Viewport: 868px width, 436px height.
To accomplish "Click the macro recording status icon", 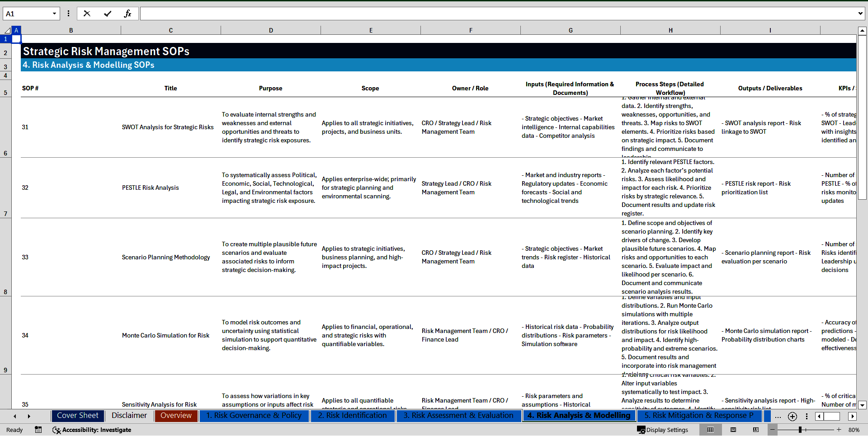I will coord(38,430).
